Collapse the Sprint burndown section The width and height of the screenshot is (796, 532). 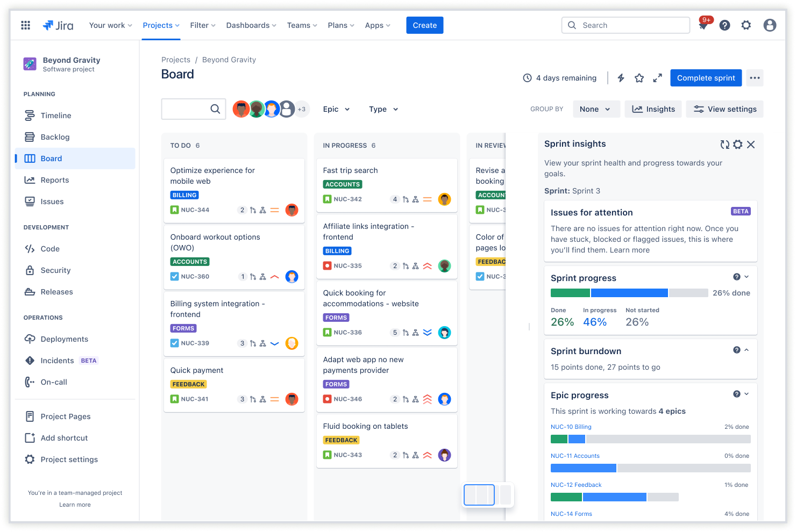point(747,350)
